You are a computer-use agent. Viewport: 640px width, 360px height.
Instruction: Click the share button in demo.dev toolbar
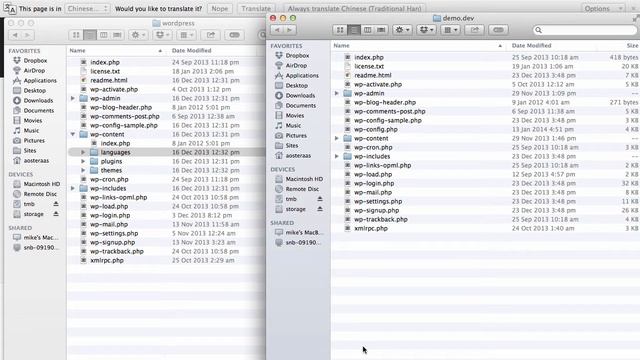coord(474,30)
